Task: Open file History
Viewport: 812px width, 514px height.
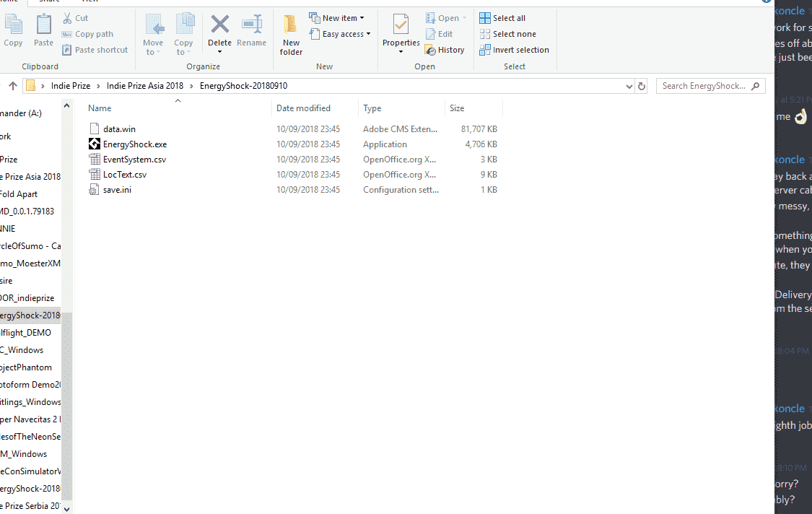Action: point(445,50)
